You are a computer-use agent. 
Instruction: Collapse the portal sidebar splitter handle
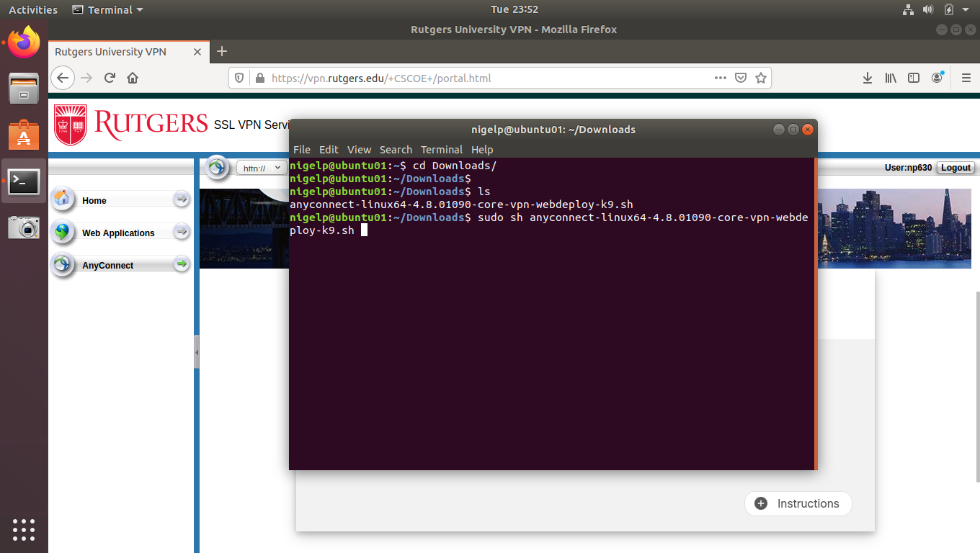click(197, 352)
